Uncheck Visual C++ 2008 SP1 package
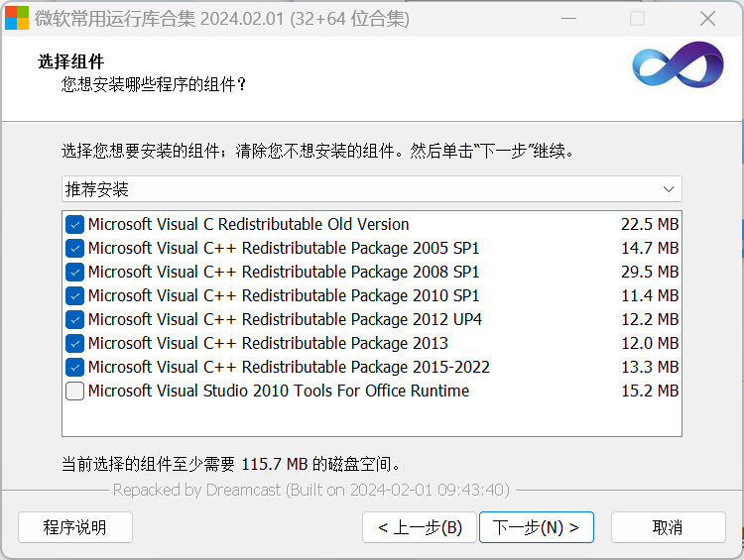 click(x=75, y=272)
